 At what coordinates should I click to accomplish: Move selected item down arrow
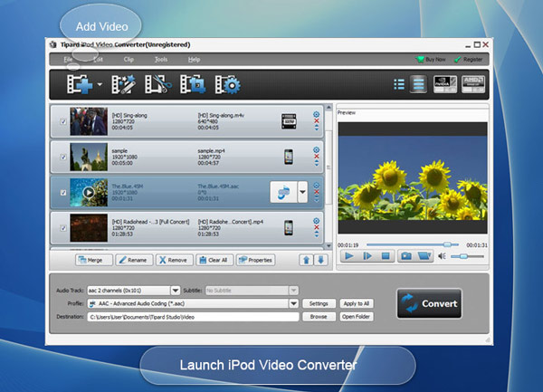[321, 260]
